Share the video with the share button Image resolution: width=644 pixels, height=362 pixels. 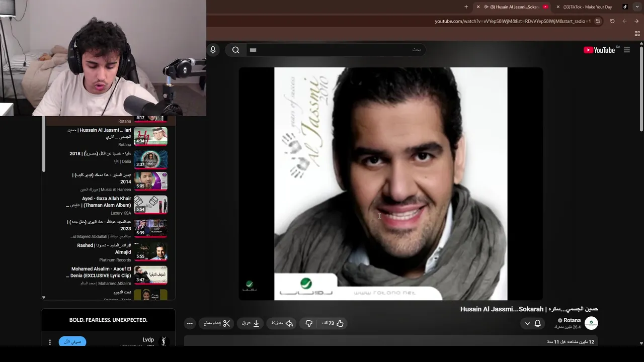[282, 323]
